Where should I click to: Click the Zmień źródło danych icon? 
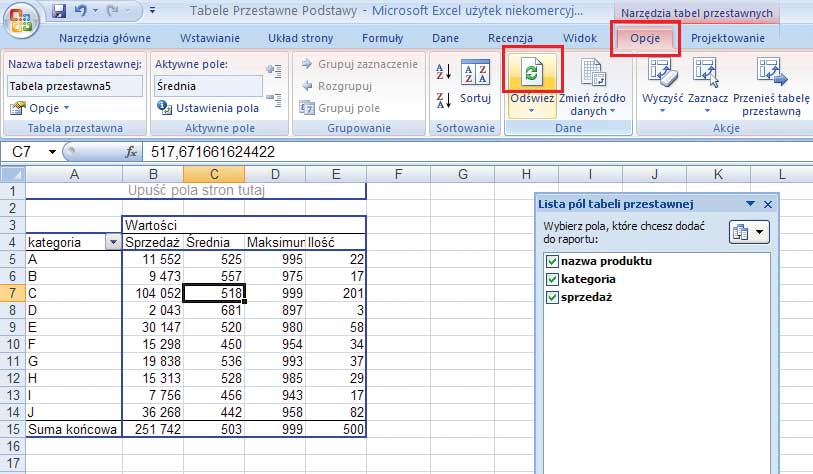(592, 72)
